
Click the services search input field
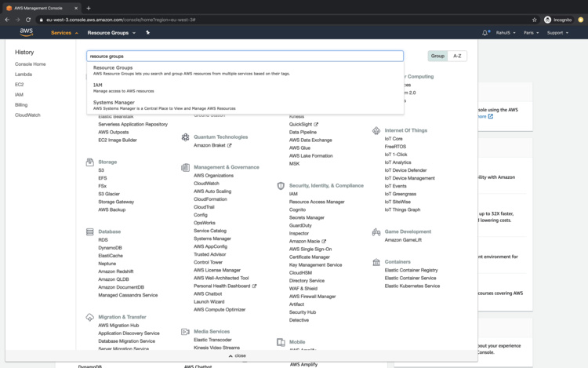[245, 56]
